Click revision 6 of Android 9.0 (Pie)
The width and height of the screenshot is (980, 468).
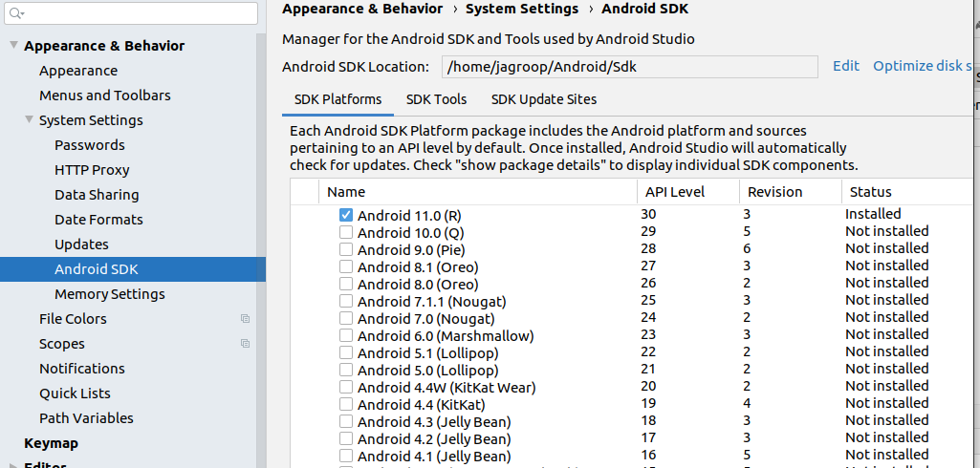click(747, 248)
